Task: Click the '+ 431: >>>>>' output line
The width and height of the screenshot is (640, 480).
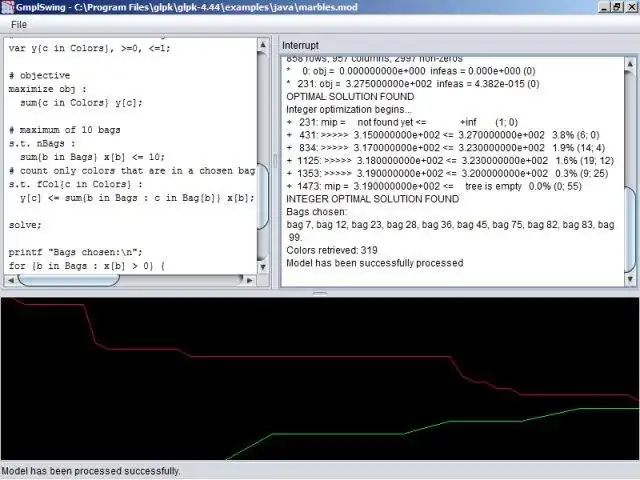Action: (443, 135)
